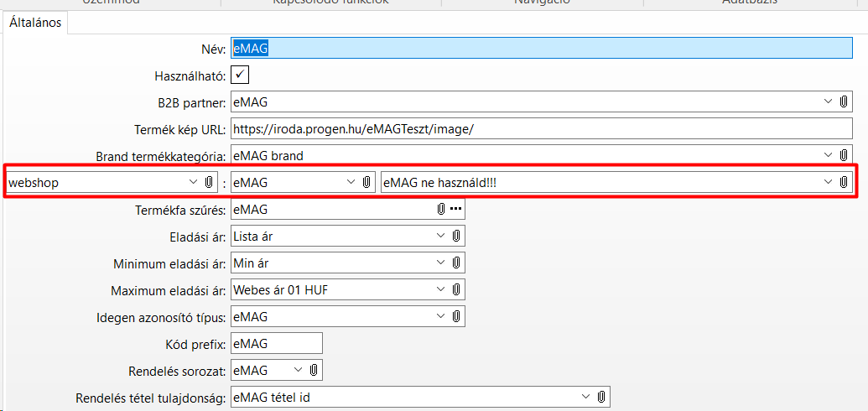Viewport: 868px width, 411px height.
Task: Click the 'Lista ár' value
Action: click(x=253, y=237)
